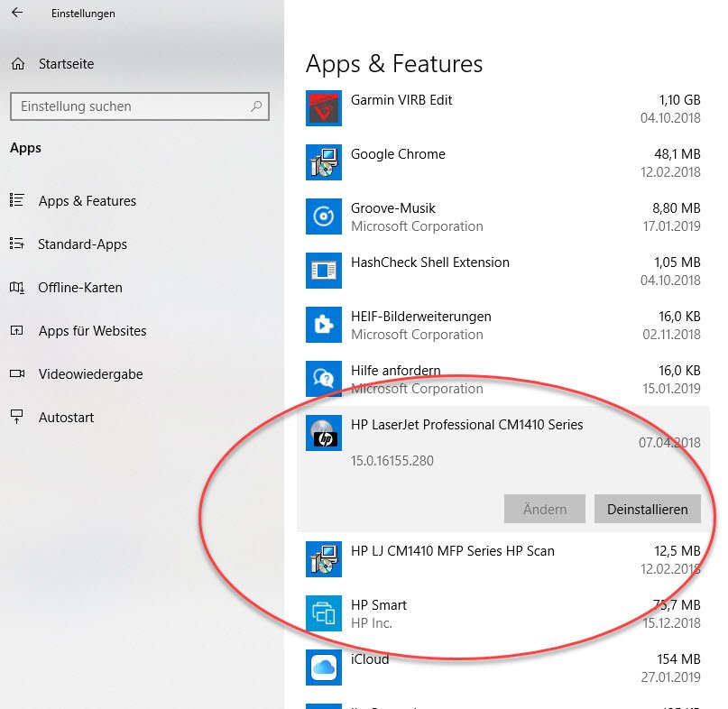Select Garmin VIRB Edit entry name
The height and width of the screenshot is (709, 728).
[x=401, y=100]
